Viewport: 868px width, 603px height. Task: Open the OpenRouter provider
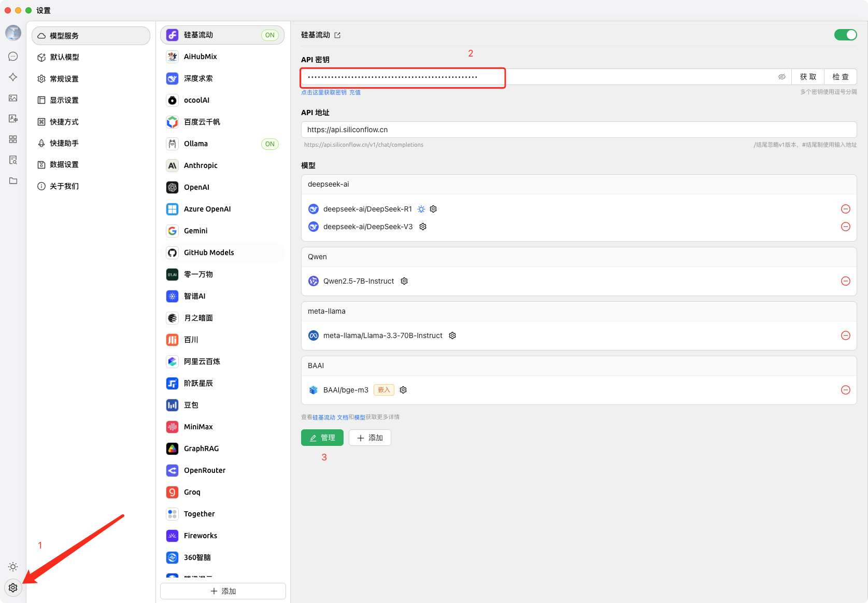click(222, 470)
